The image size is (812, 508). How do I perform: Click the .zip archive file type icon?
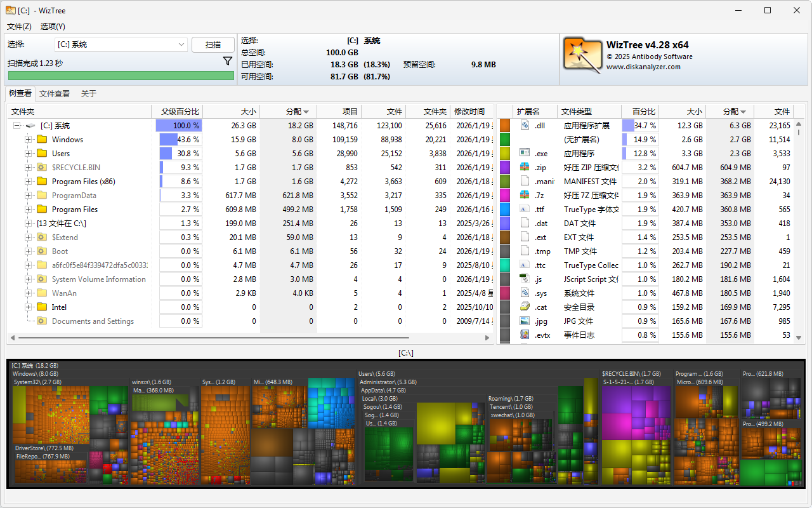pos(525,168)
